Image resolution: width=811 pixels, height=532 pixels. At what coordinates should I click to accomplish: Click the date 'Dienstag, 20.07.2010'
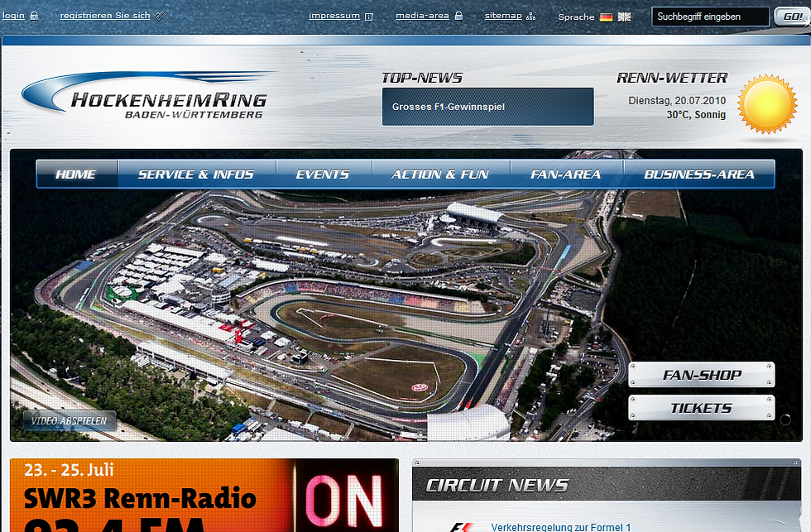point(677,101)
